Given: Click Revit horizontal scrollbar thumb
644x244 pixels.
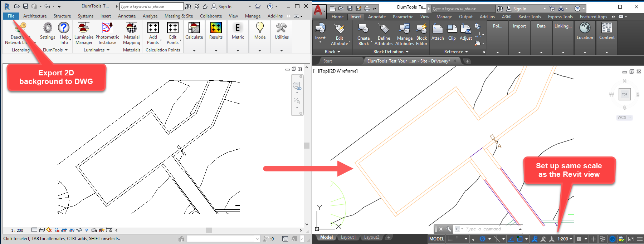Looking at the screenshot, I should 209,230.
